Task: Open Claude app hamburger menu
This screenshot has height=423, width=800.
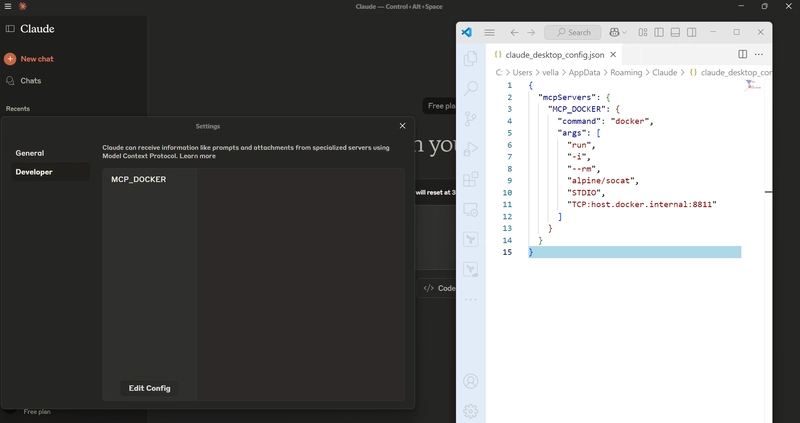Action: tap(8, 7)
